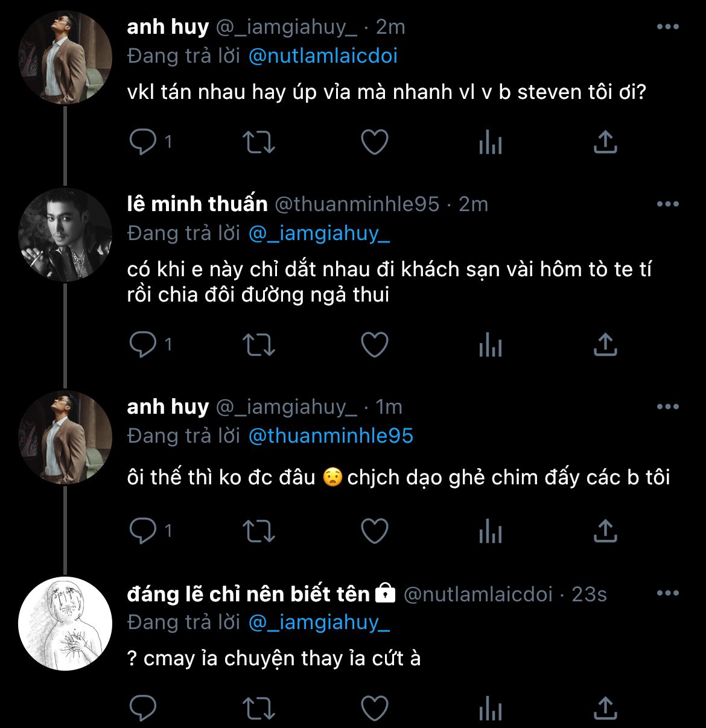
Task: Retweet anh huy's second reply
Action: pos(259,531)
